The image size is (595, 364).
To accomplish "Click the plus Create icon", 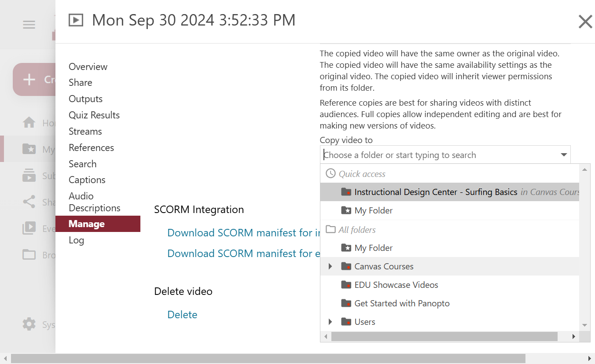I will (29, 80).
